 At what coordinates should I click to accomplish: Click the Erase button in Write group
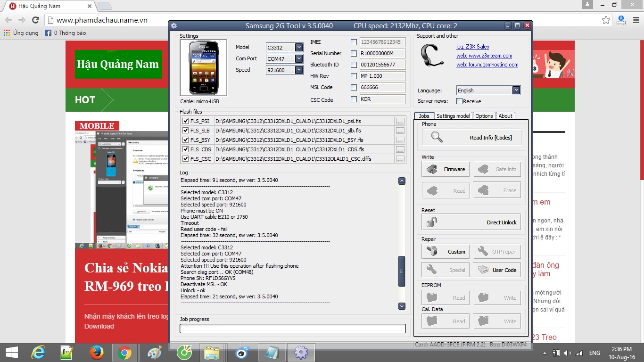point(497,190)
